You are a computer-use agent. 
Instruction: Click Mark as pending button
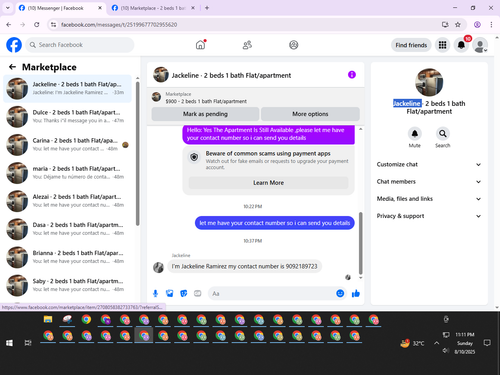click(205, 114)
